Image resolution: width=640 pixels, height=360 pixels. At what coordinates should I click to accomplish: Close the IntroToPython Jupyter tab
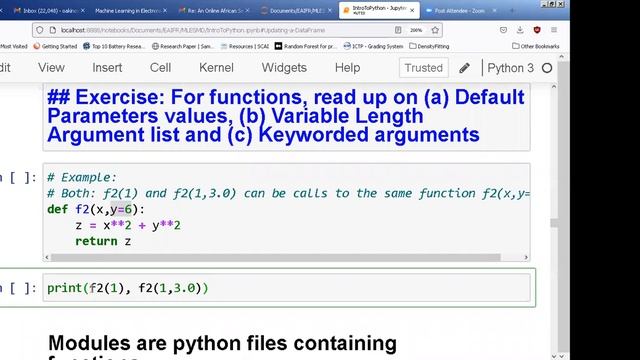[x=412, y=11]
